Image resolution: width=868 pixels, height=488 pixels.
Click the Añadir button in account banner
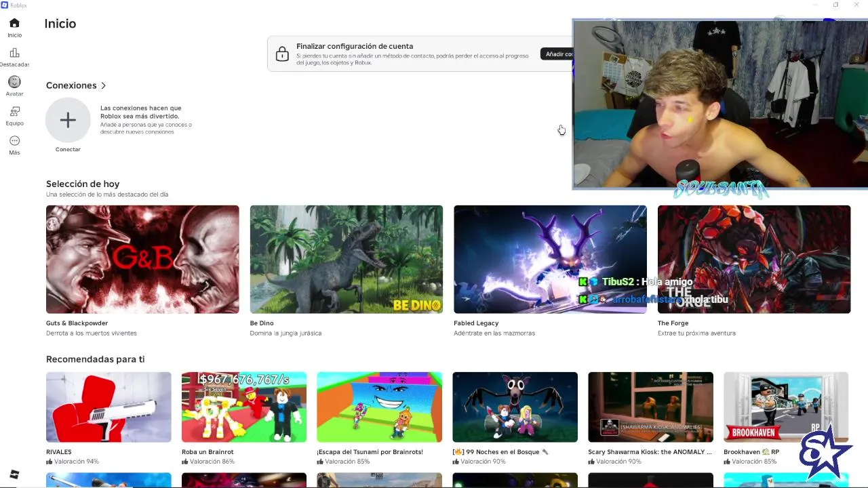[x=557, y=54]
